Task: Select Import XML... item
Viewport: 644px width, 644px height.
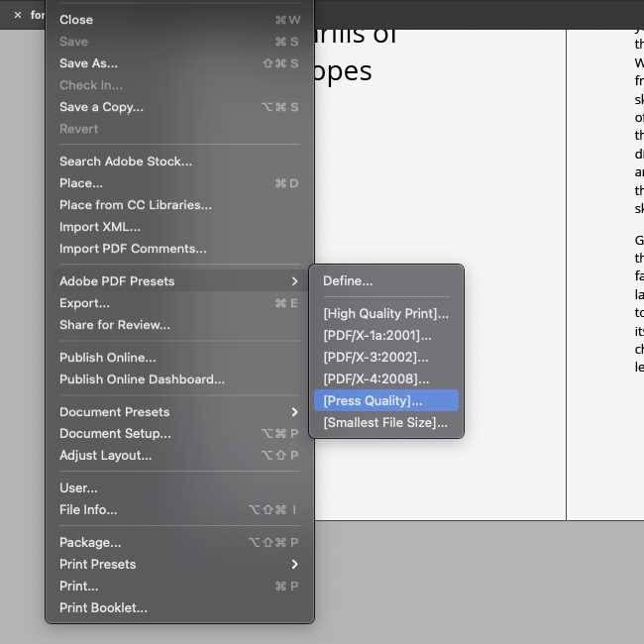Action: 180,227
